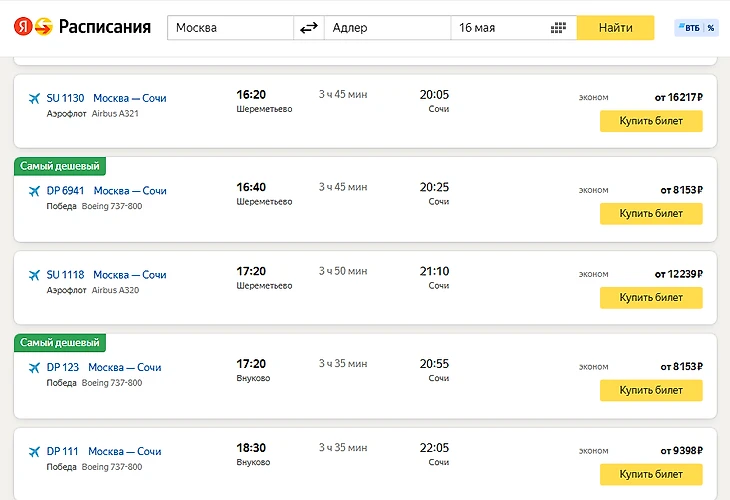This screenshot has height=500, width=730.
Task: Click the VTB promo badge
Action: [x=696, y=28]
